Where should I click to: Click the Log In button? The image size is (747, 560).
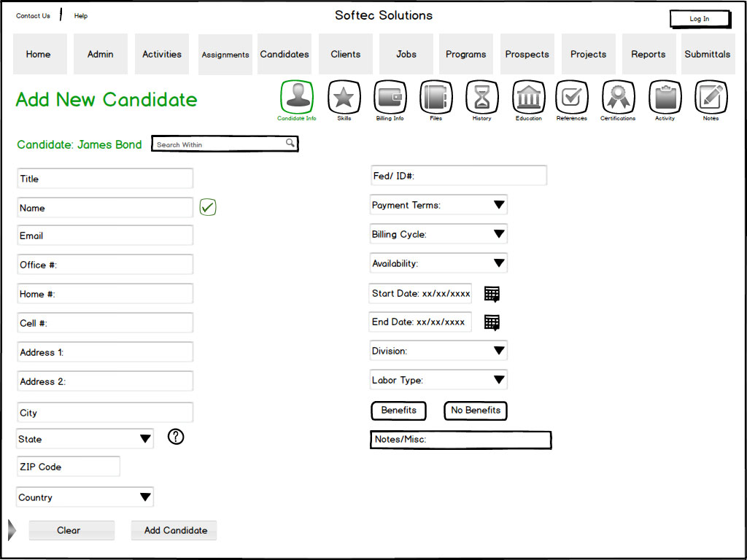[700, 19]
